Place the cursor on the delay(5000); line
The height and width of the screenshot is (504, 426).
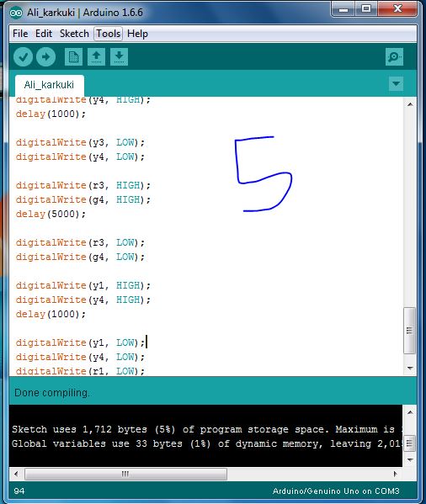point(51,214)
